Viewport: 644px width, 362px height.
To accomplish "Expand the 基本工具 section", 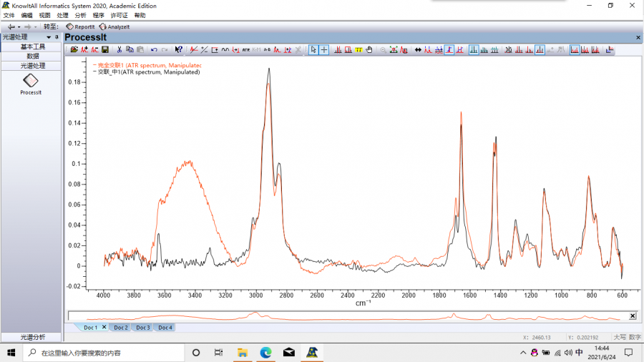I will [x=32, y=47].
